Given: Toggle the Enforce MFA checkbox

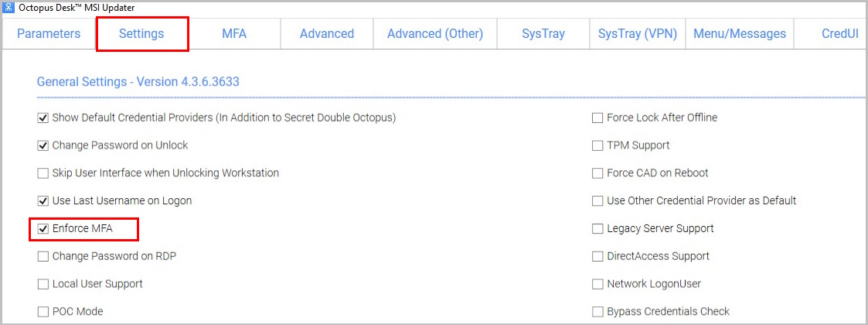Looking at the screenshot, I should click(x=43, y=228).
